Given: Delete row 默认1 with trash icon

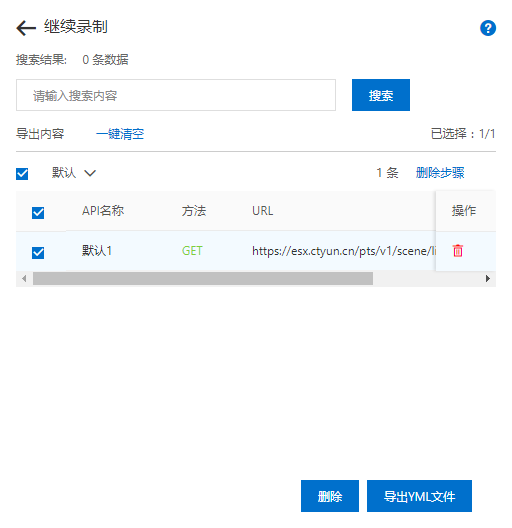Looking at the screenshot, I should 458,251.
